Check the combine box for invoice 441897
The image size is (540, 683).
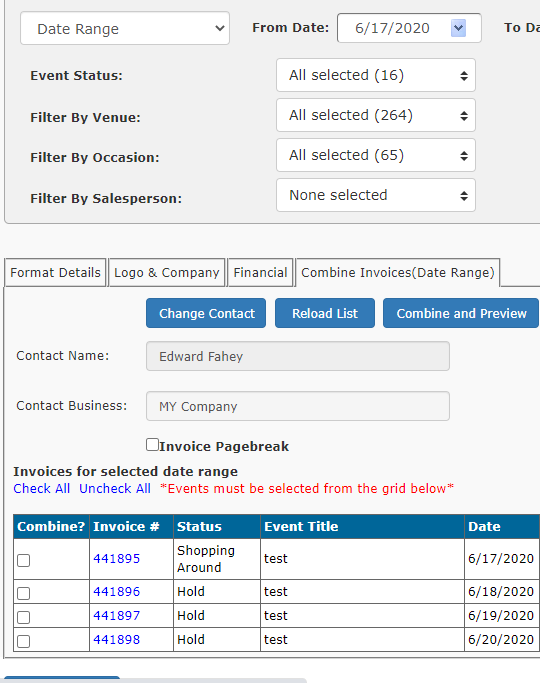point(24,617)
